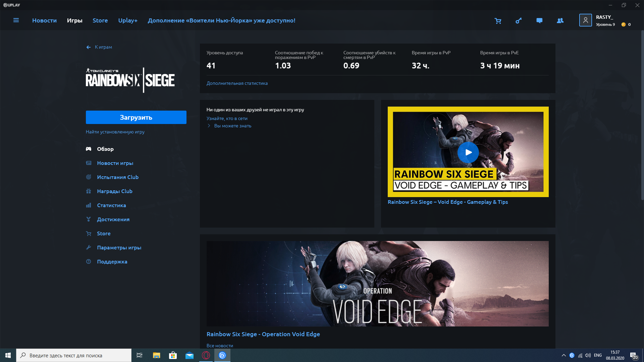Viewport: 644px width, 362px height.
Task: Click the taskbar clock and date
Action: (x=615, y=355)
